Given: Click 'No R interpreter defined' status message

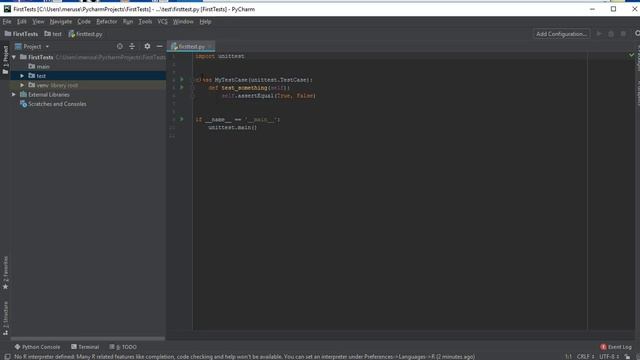Looking at the screenshot, I should click(x=244, y=357).
